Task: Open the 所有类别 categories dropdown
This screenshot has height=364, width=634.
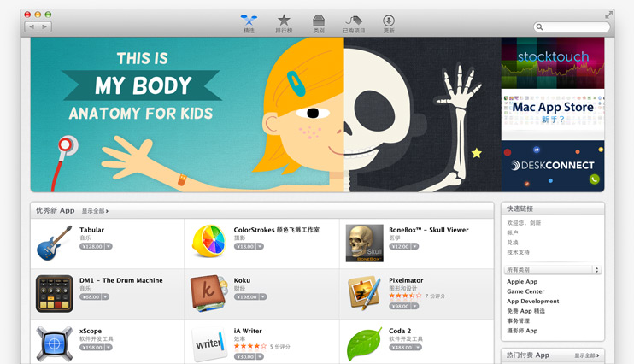Action: [552, 270]
